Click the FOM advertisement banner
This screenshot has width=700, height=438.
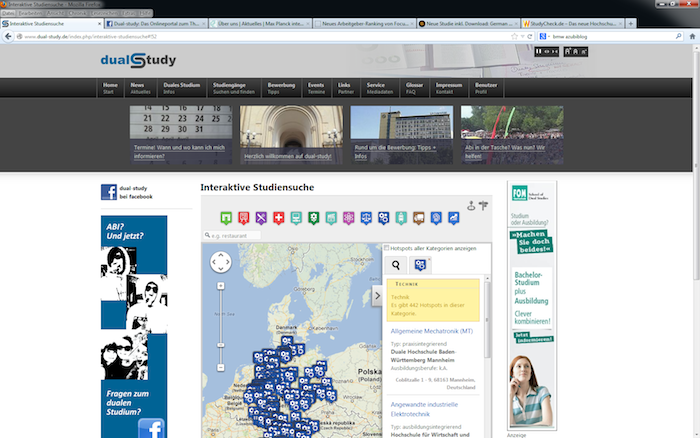(x=532, y=305)
